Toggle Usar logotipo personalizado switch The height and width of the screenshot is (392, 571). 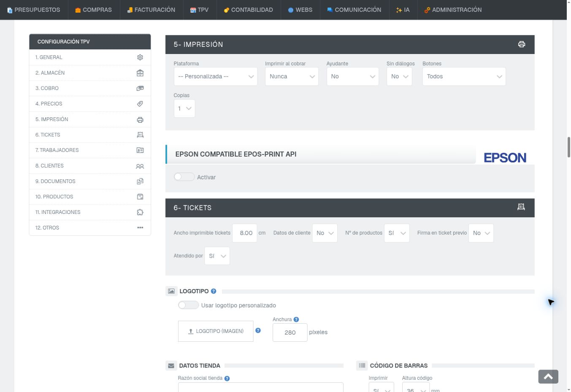click(188, 305)
